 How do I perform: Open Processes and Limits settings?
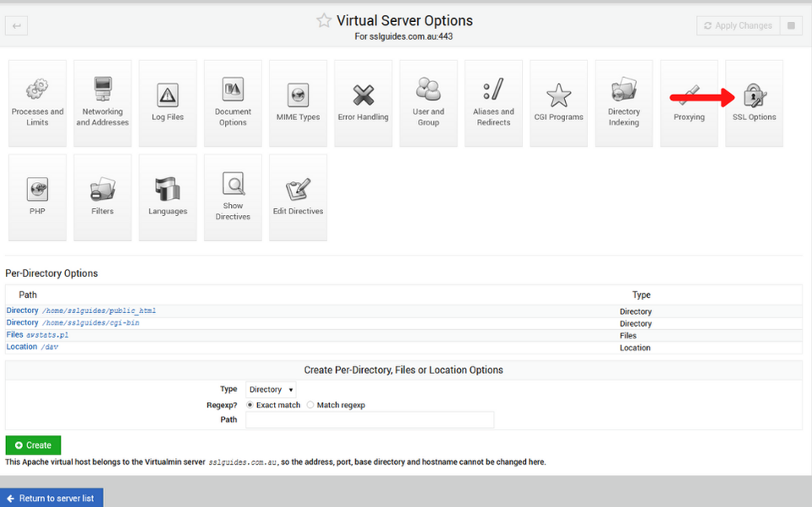coord(37,102)
